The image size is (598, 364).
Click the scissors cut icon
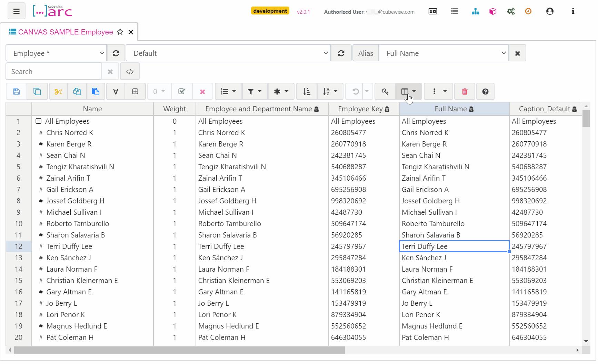[58, 91]
